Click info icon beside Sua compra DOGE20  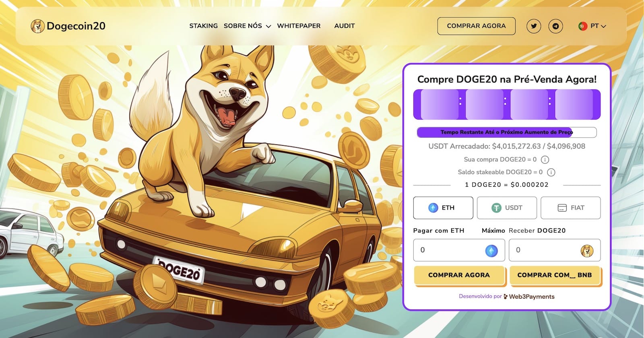(545, 160)
